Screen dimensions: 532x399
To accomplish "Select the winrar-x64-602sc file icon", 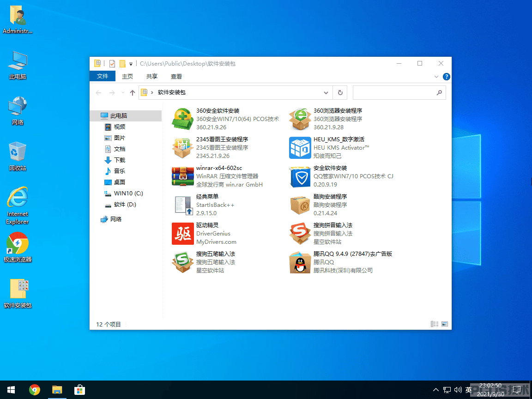I will coord(182,176).
